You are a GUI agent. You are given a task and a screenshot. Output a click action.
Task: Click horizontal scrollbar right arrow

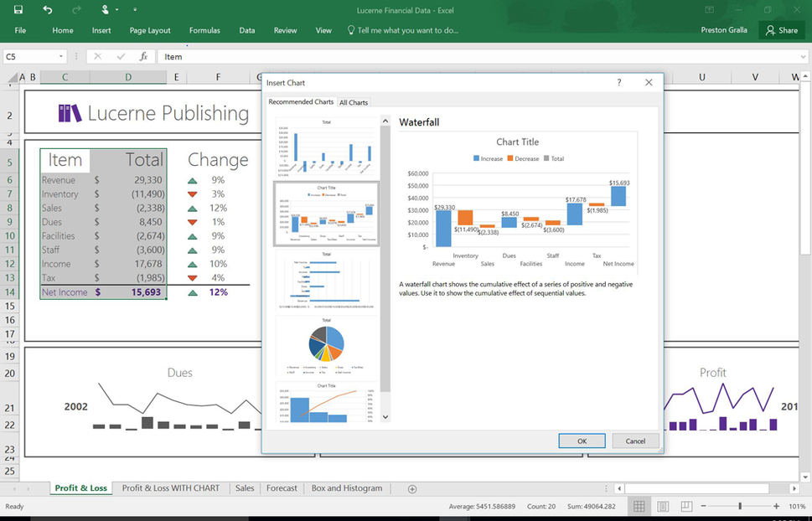tap(794, 488)
